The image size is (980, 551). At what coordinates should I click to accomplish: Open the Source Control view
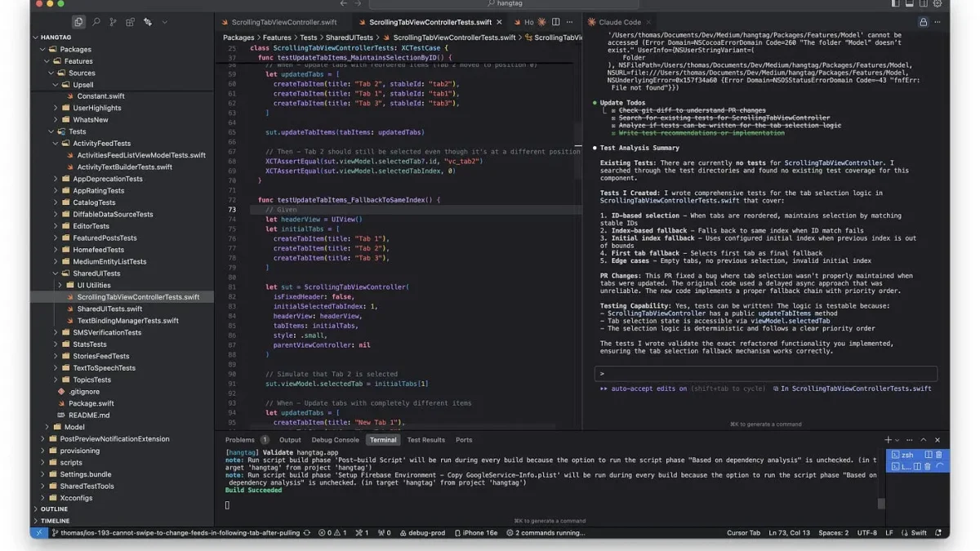pos(113,22)
